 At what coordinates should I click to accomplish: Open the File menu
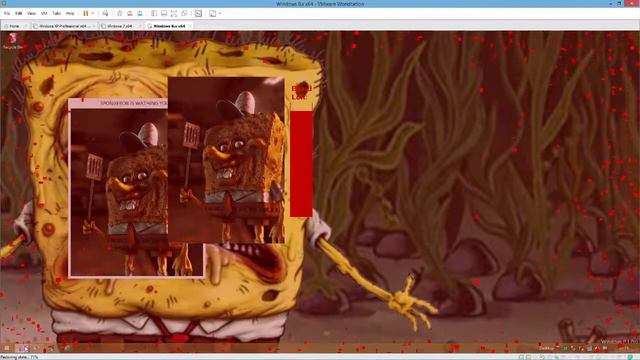[7, 13]
